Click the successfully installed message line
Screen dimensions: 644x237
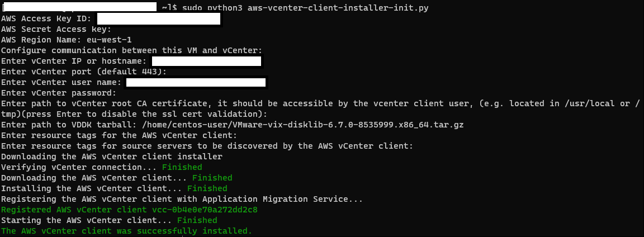click(126, 231)
